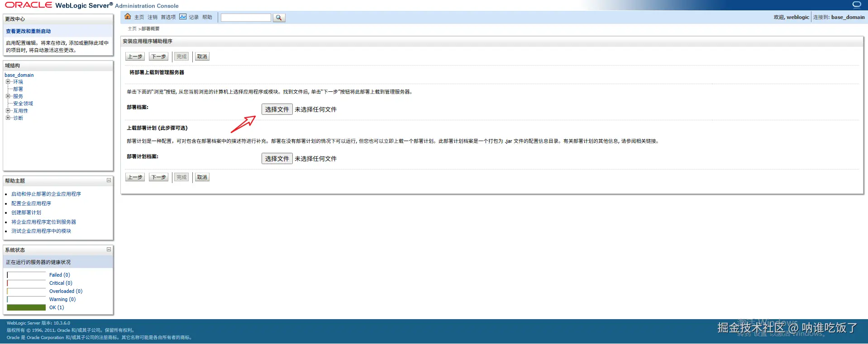Open the 帮助 menu item
Image resolution: width=868 pixels, height=344 pixels.
pos(207,17)
